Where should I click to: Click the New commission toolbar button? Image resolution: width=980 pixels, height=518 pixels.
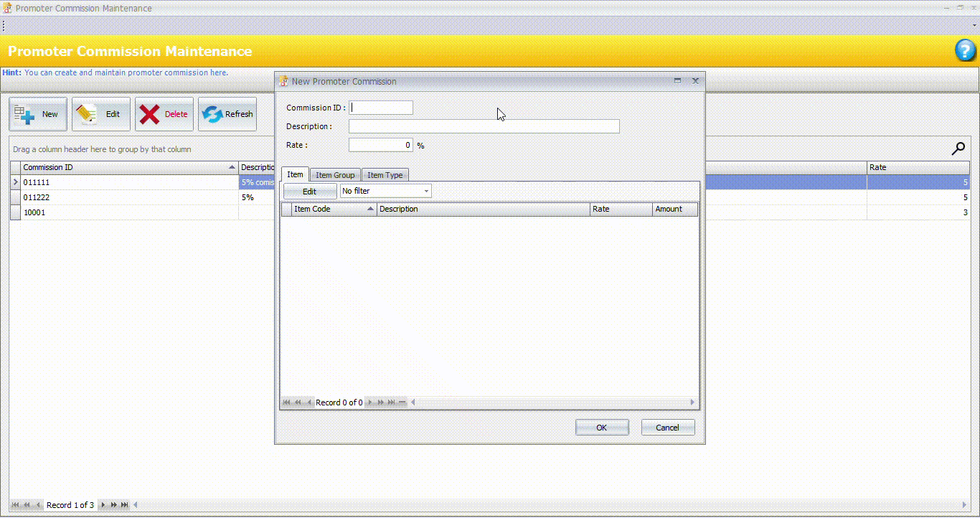click(x=38, y=114)
